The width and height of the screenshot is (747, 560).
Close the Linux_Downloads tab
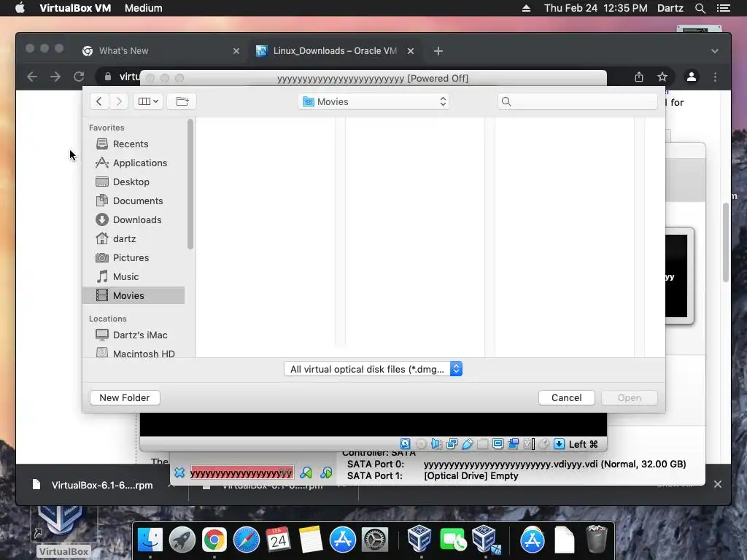(x=411, y=51)
